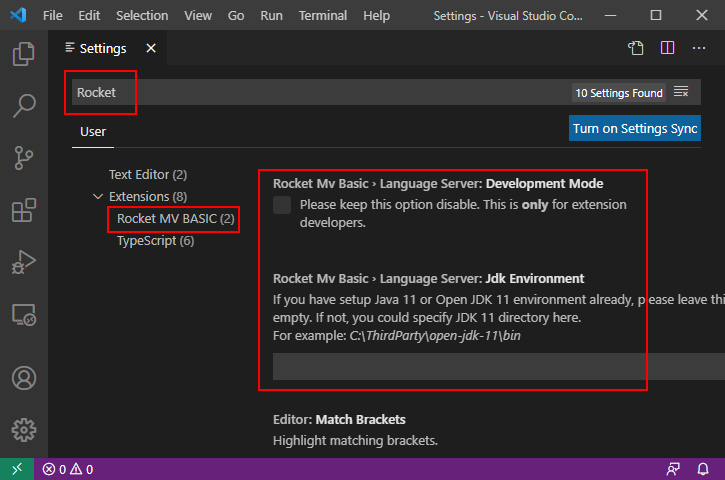Click errors and warnings status indicator
Image resolution: width=725 pixels, height=480 pixels.
[x=68, y=469]
